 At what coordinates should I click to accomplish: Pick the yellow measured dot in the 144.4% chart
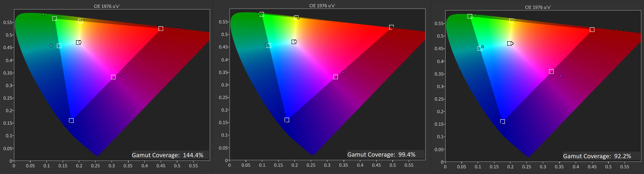[83, 19]
